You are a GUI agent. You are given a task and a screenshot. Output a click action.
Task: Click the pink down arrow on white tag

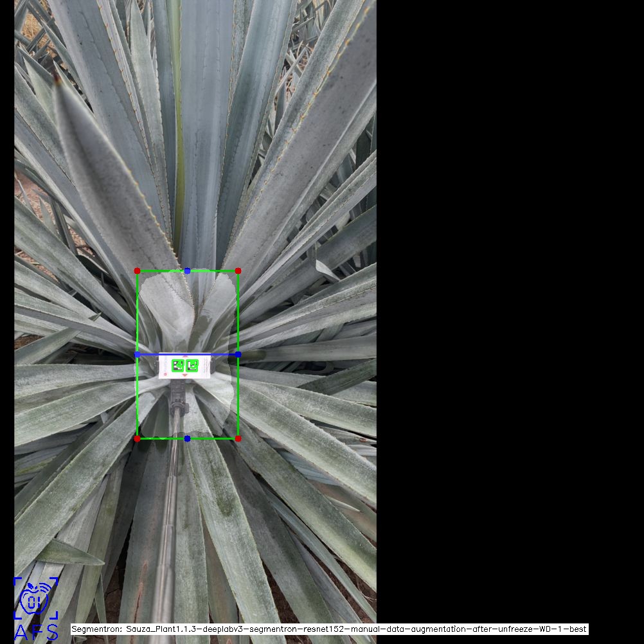pyautogui.click(x=185, y=375)
